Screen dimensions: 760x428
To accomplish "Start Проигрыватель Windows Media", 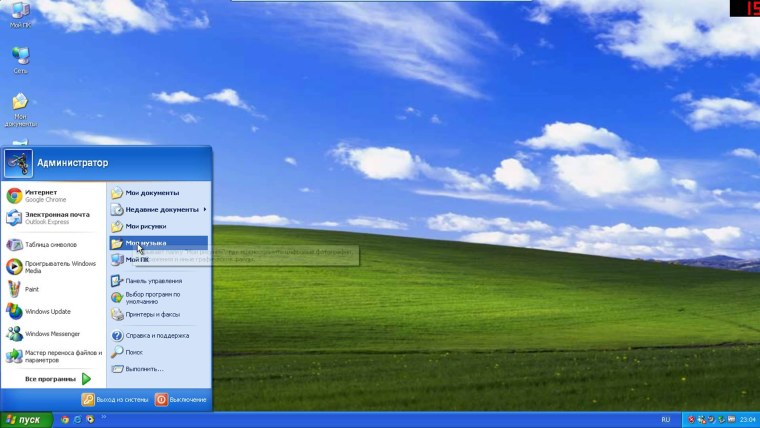I will [x=53, y=267].
